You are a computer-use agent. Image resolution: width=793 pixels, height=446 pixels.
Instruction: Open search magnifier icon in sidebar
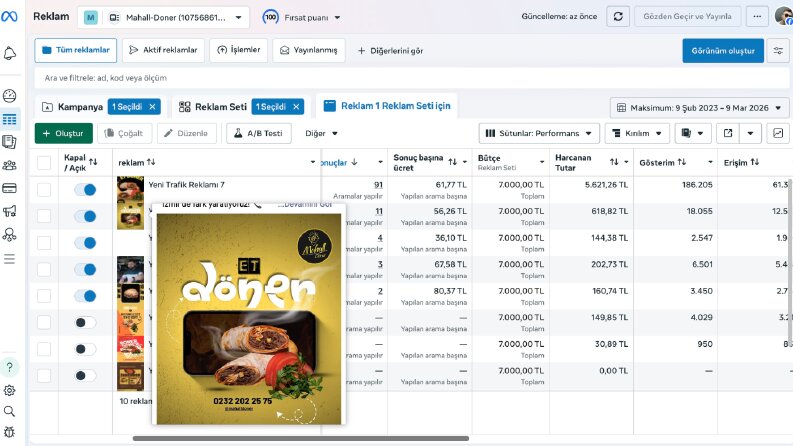tap(10, 411)
